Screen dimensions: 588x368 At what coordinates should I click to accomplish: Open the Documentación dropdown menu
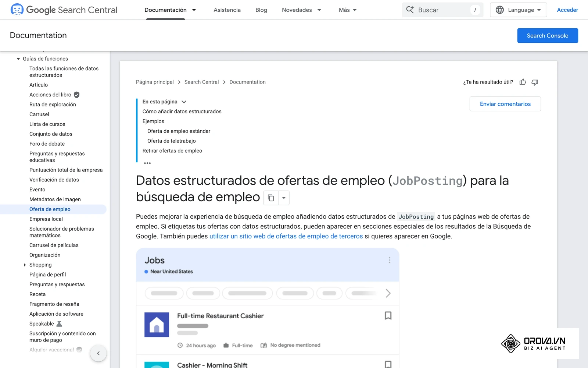pos(194,10)
